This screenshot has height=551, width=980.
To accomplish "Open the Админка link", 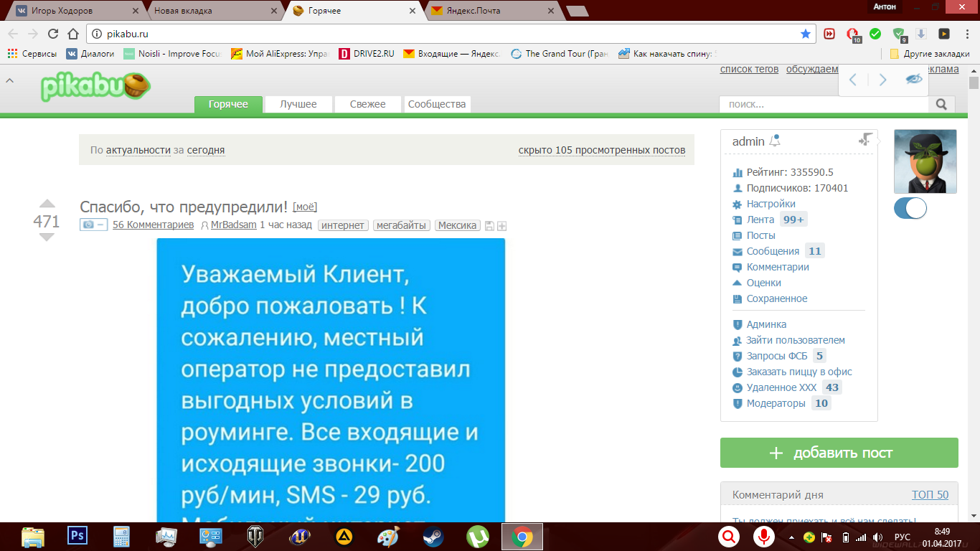I will coord(766,324).
